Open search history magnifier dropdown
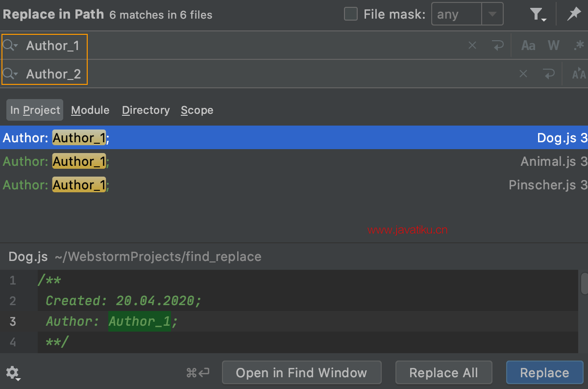588x389 pixels. pos(10,46)
